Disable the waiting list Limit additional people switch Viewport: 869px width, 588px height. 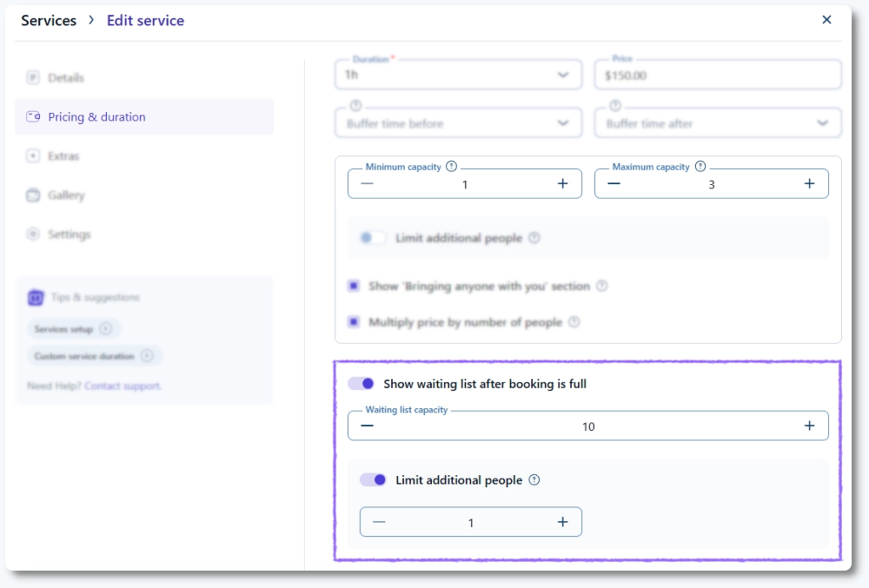tap(373, 480)
